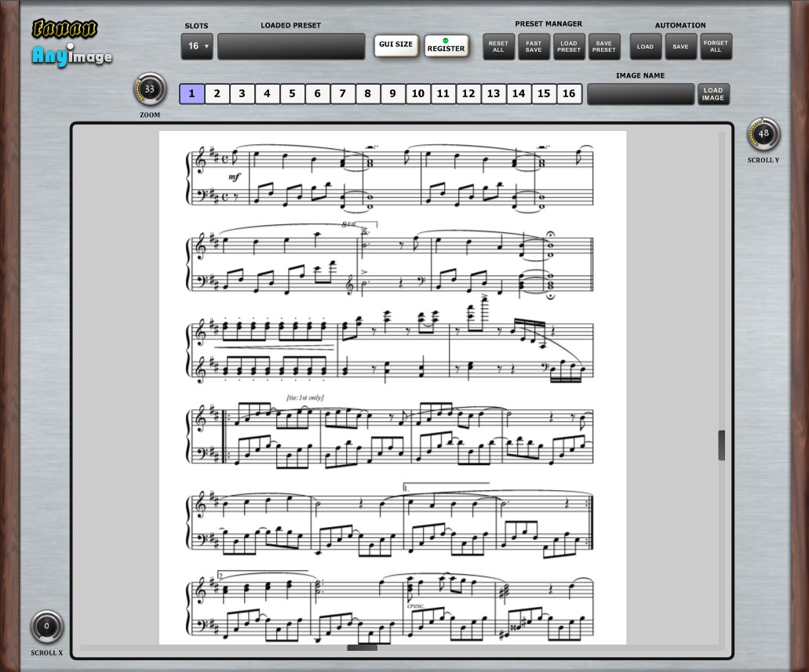Select image slot 6

point(318,94)
